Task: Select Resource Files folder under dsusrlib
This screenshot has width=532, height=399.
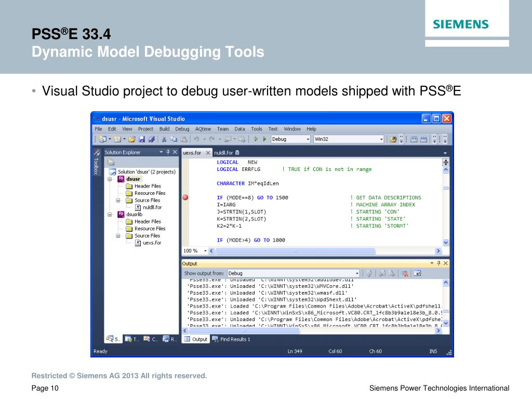Action: (x=146, y=229)
